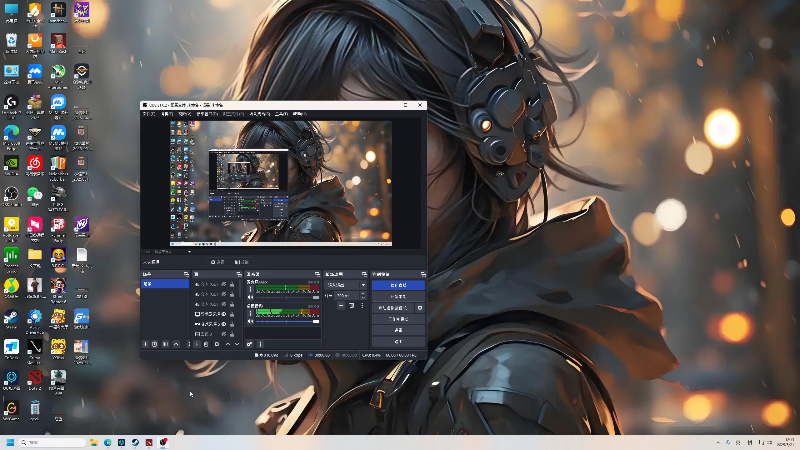Pop out the Scene Transitions dock
The width and height of the screenshot is (800, 450).
(x=364, y=274)
